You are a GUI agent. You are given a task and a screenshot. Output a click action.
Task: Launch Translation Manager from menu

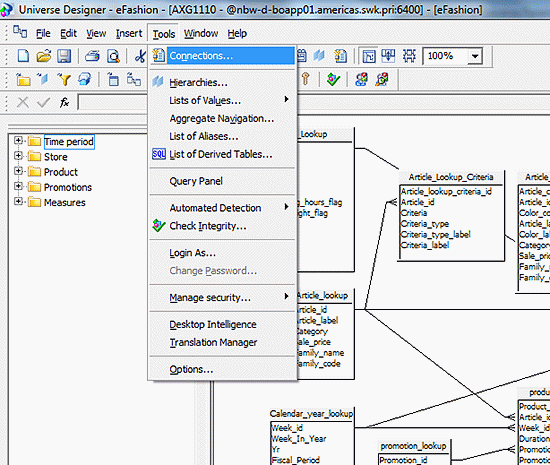pos(222,342)
